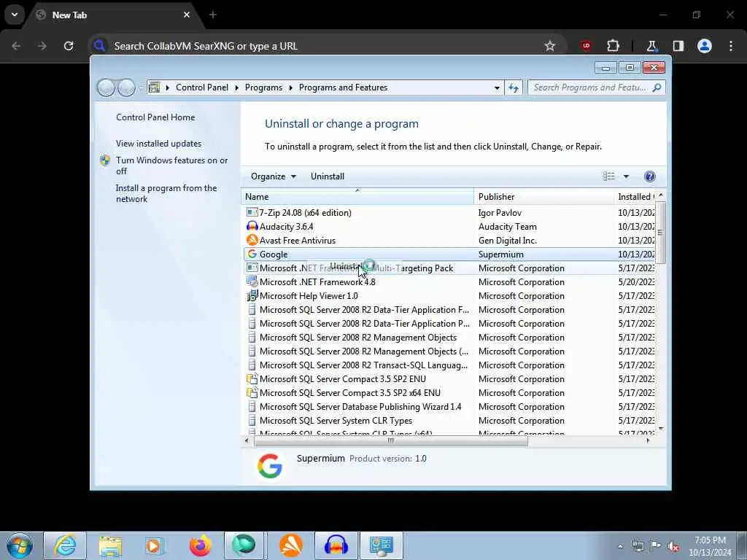The width and height of the screenshot is (747, 560).
Task: Click the muted volume tray icon
Action: tap(673, 546)
